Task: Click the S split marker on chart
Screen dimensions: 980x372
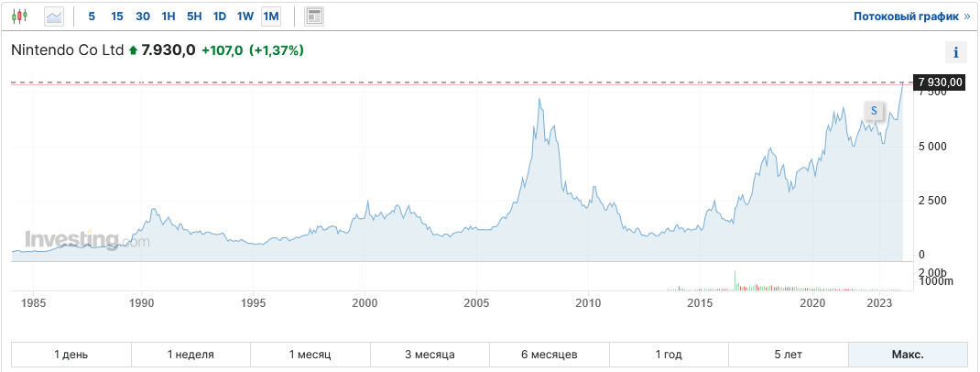Action: pos(875,111)
